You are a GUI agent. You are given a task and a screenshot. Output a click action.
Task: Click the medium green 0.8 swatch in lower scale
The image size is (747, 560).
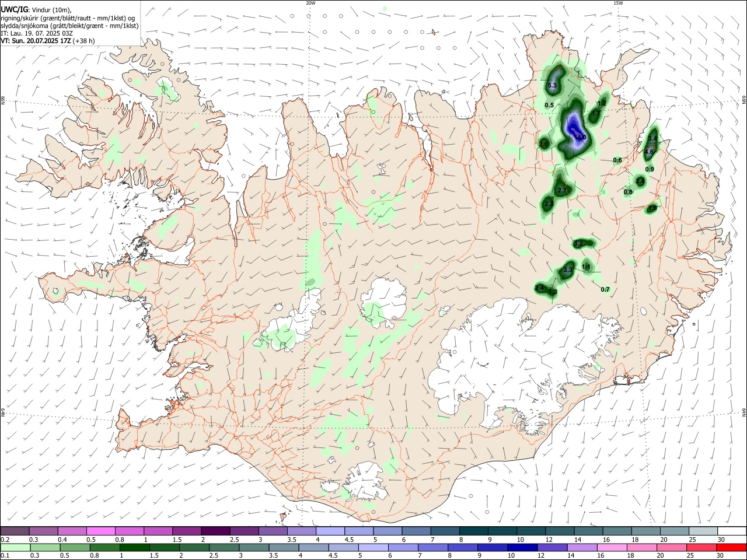click(x=105, y=548)
